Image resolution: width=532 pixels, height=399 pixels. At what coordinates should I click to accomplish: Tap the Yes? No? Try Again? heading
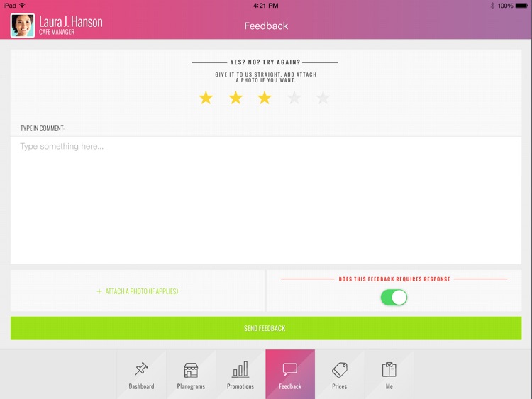pos(265,62)
